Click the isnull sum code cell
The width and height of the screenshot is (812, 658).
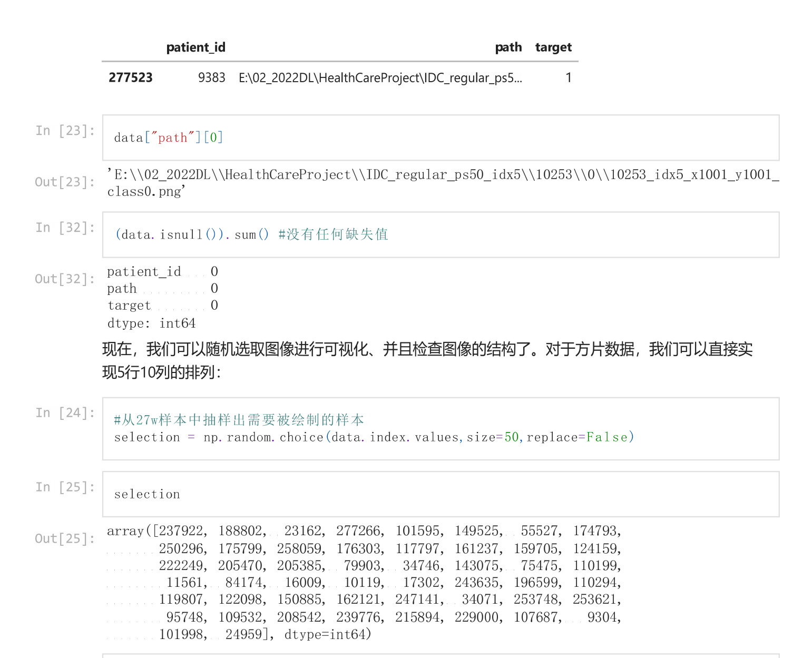tap(441, 234)
